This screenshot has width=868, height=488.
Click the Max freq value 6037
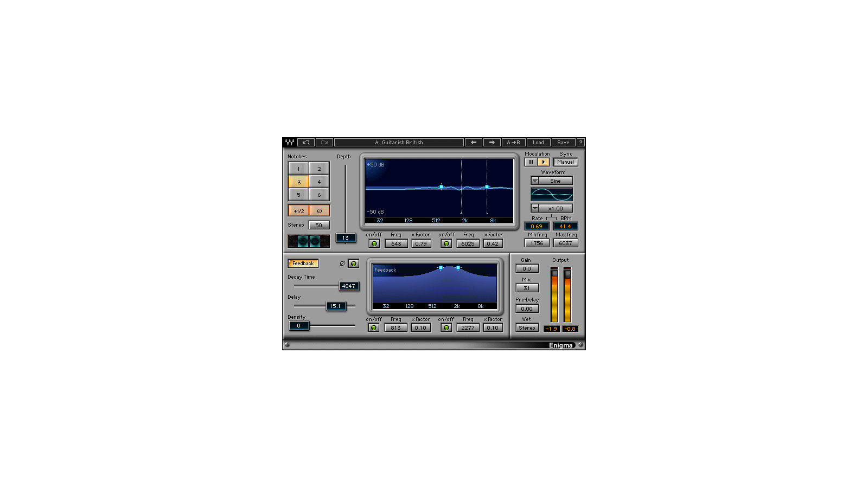(565, 243)
